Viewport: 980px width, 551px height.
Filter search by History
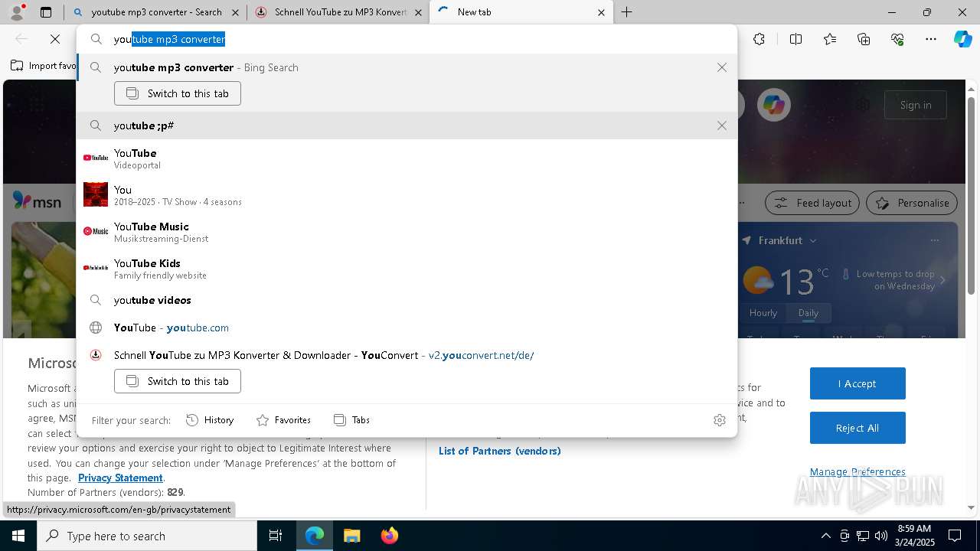tap(210, 420)
